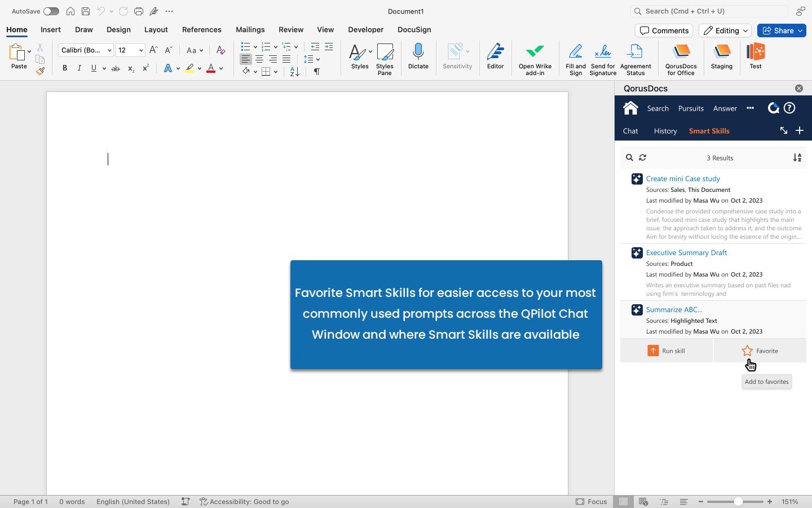Viewport: 812px width, 508px height.
Task: Open the DocuSign ribbon tab
Action: [x=414, y=29]
